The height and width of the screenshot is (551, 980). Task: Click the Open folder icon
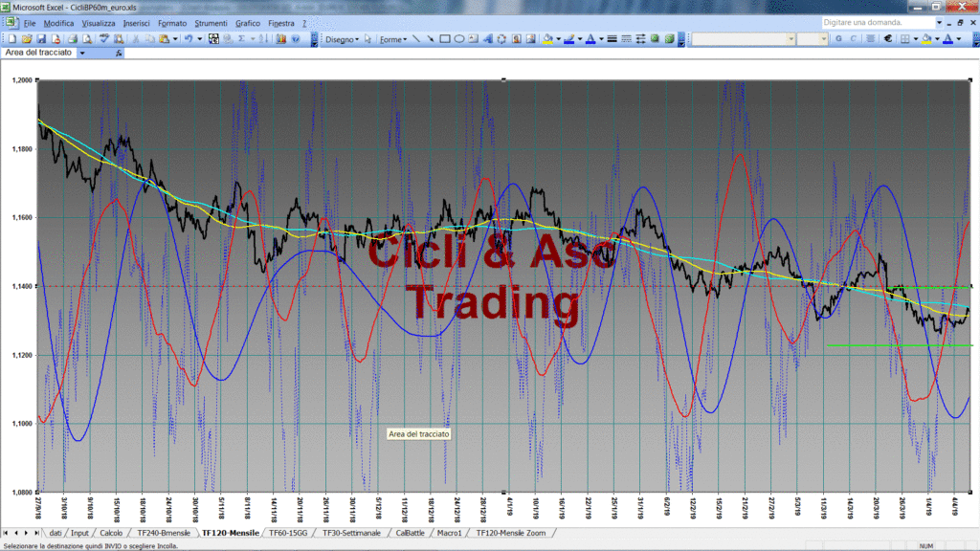[27, 38]
